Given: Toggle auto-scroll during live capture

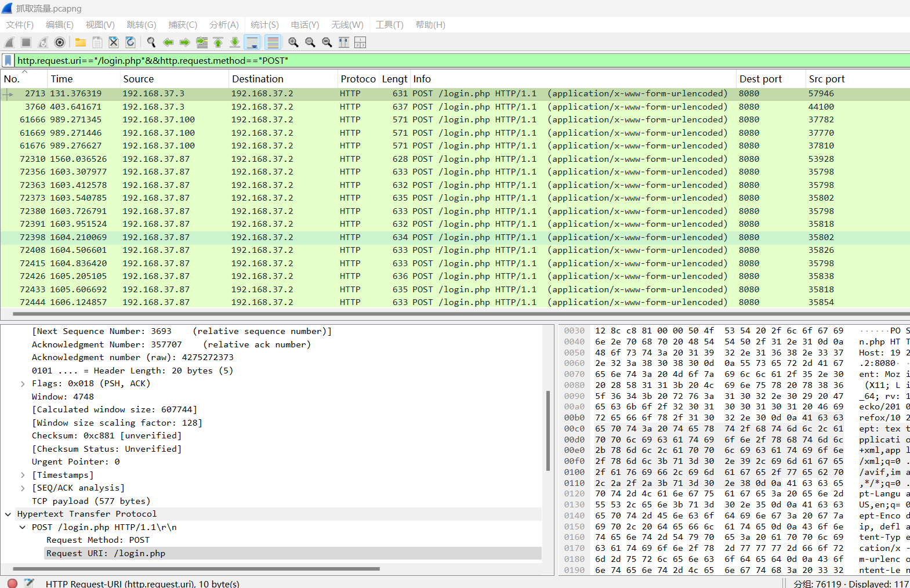Looking at the screenshot, I should point(252,42).
